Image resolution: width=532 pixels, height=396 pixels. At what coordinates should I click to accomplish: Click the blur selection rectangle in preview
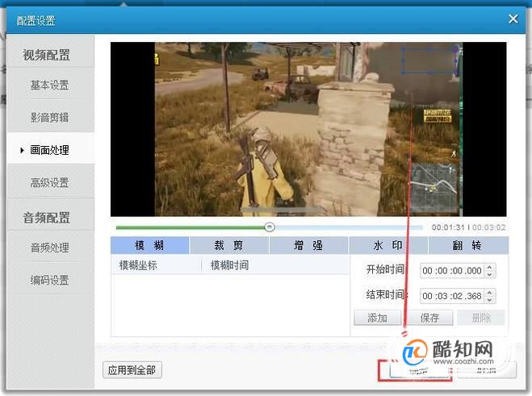click(429, 60)
